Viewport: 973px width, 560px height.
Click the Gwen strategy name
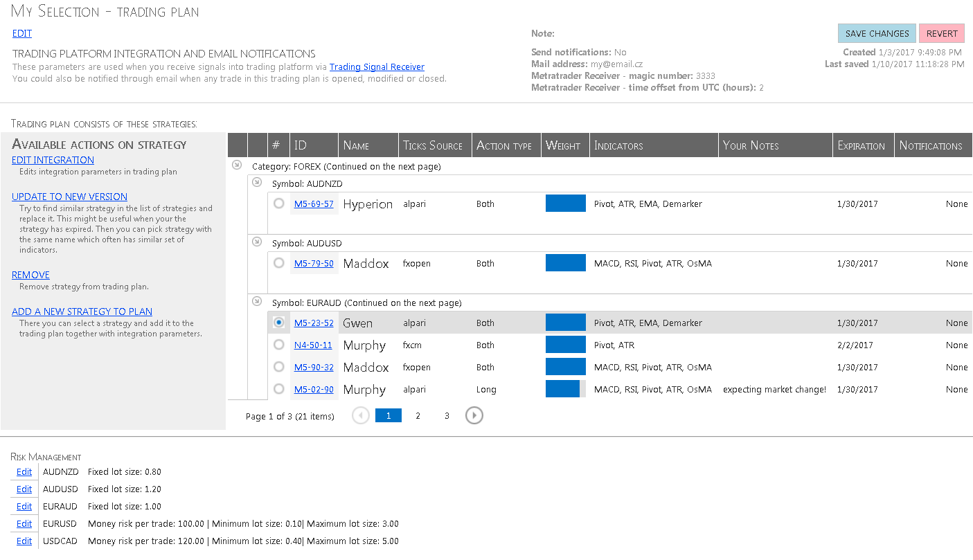coord(357,323)
